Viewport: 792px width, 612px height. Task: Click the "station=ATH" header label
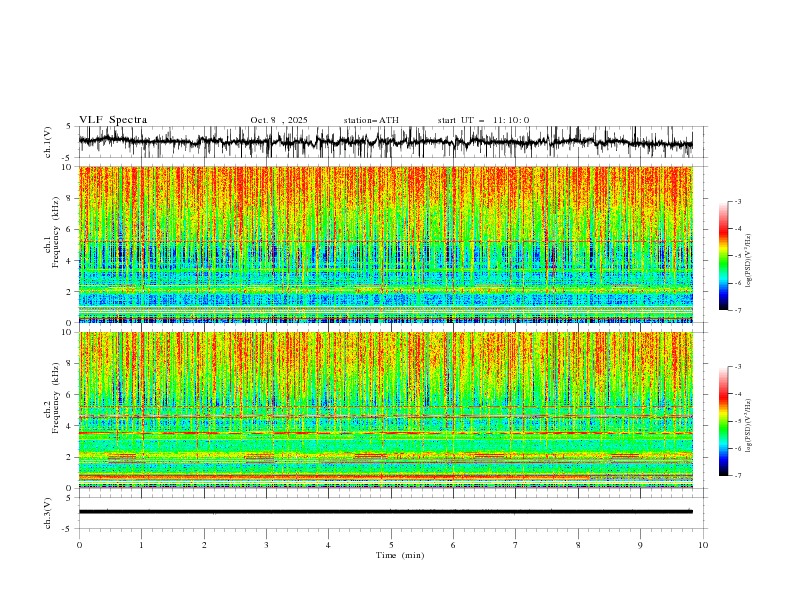pyautogui.click(x=371, y=120)
